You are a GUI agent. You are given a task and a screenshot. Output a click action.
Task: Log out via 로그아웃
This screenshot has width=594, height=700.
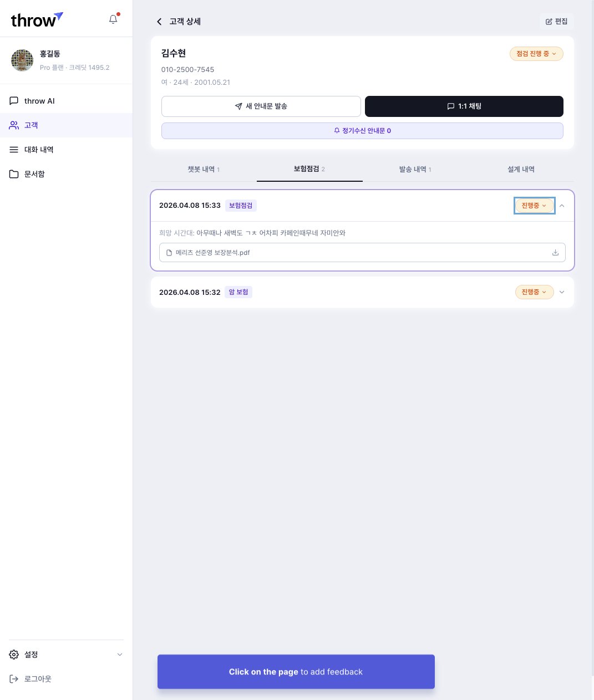point(37,679)
